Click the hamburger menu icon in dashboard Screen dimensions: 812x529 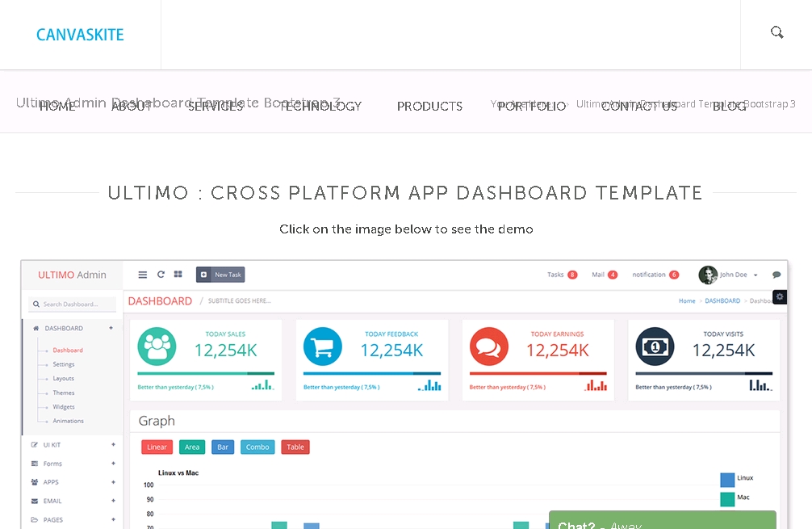(143, 275)
